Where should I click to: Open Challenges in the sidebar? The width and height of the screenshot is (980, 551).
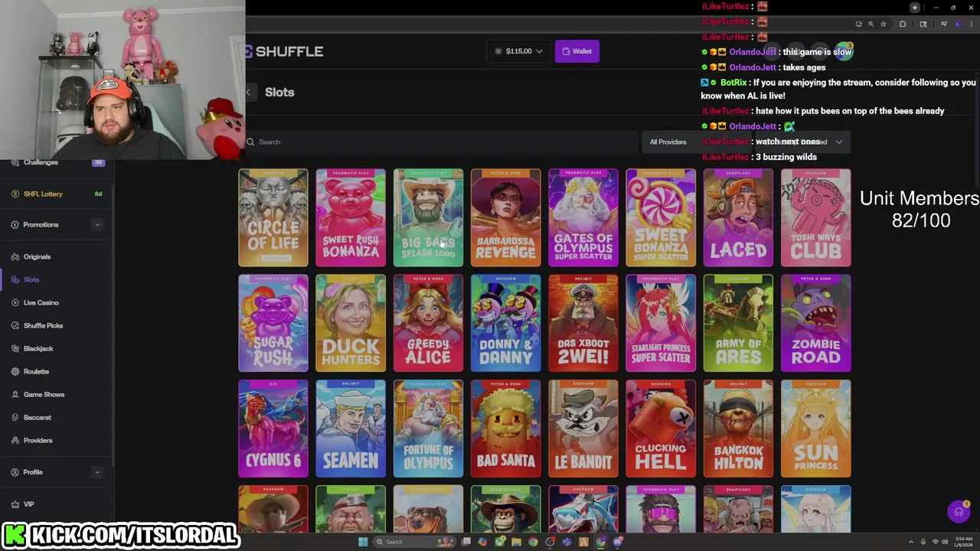(56, 162)
